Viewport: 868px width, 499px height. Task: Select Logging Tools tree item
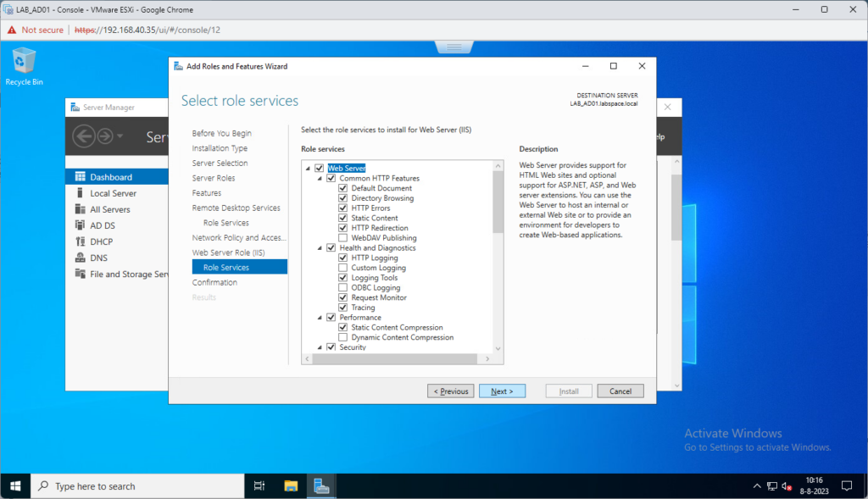click(374, 278)
